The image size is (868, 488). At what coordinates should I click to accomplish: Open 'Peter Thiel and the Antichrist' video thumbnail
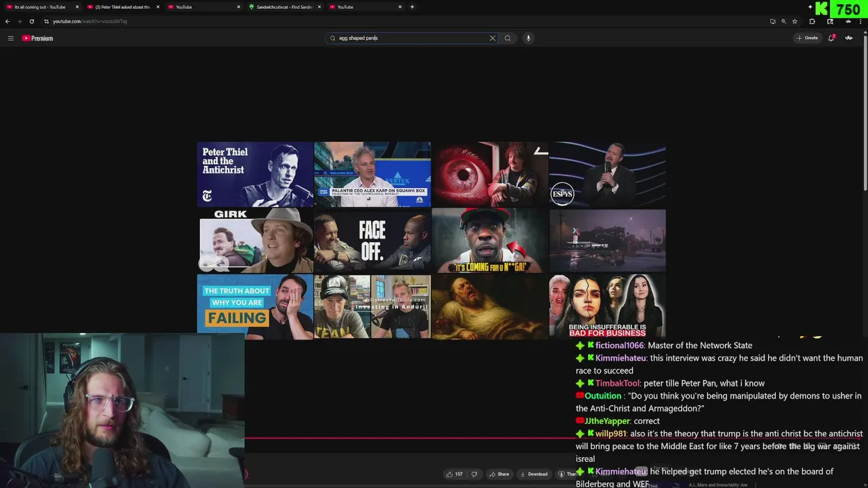(255, 174)
